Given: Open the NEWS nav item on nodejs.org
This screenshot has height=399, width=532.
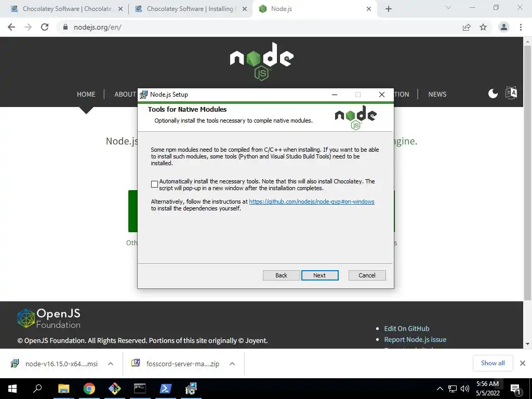Looking at the screenshot, I should [437, 95].
